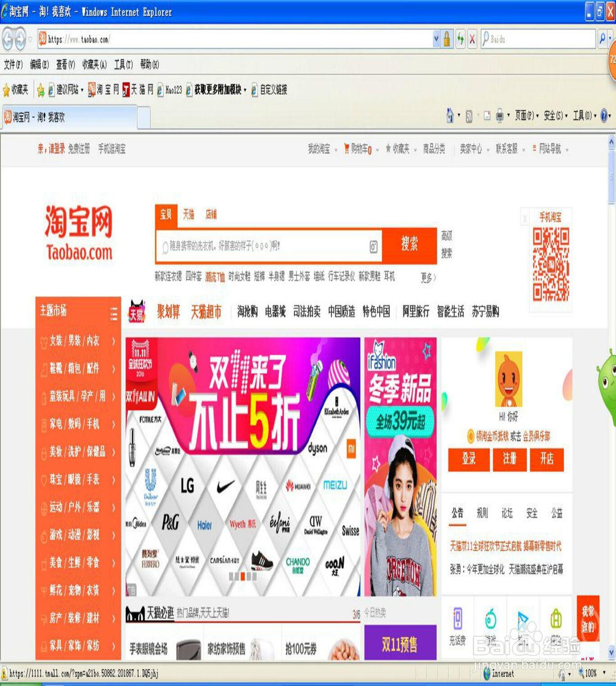Viewport: 616px width, 686px height.
Task: Click the blank new tab button
Action: click(x=144, y=118)
